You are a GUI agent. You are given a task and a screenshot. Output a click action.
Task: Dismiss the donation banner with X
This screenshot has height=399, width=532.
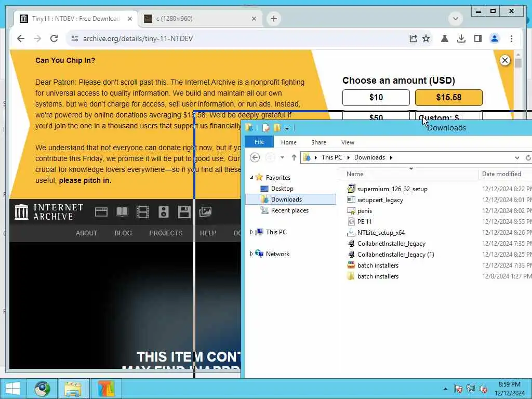(505, 60)
